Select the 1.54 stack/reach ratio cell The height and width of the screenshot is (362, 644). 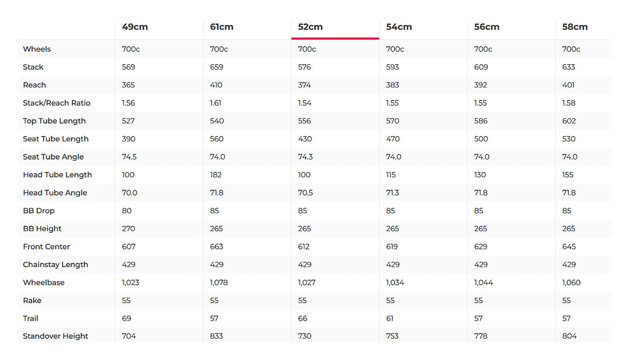304,103
